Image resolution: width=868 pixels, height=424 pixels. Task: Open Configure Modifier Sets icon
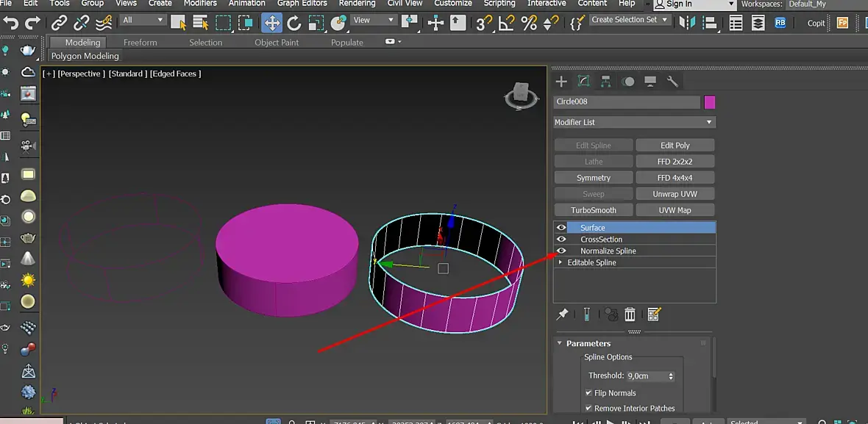[x=654, y=315]
